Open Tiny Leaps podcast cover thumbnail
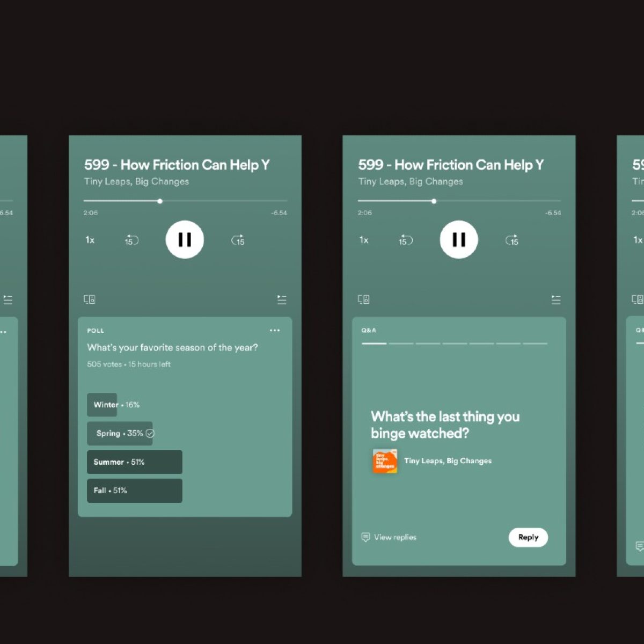 coord(385,461)
